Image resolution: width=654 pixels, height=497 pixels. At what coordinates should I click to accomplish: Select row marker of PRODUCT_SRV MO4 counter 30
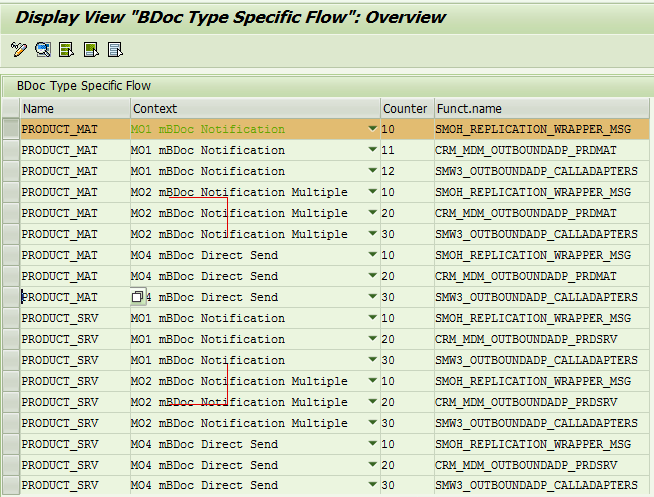coord(11,485)
